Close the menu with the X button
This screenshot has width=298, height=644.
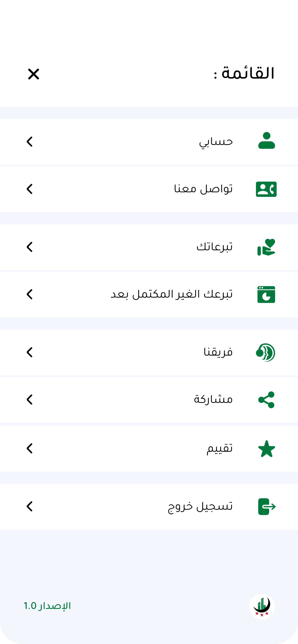34,74
